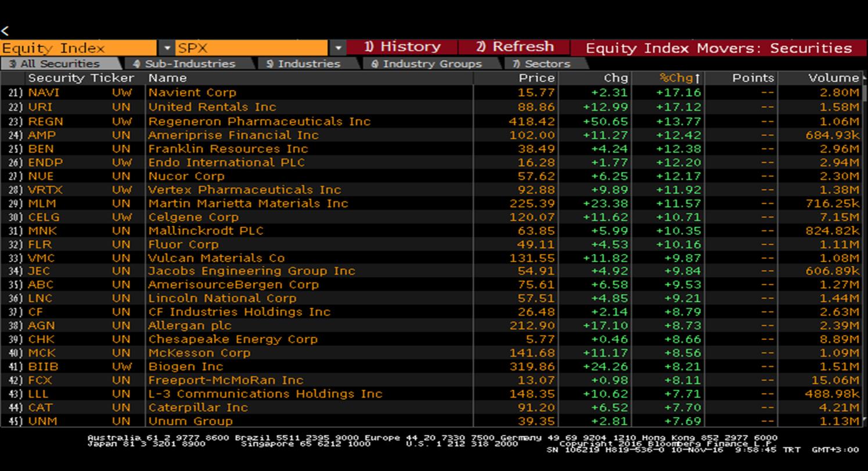Click Martin Marietta Materials Inc
The height and width of the screenshot is (471, 868).
pyautogui.click(x=248, y=204)
